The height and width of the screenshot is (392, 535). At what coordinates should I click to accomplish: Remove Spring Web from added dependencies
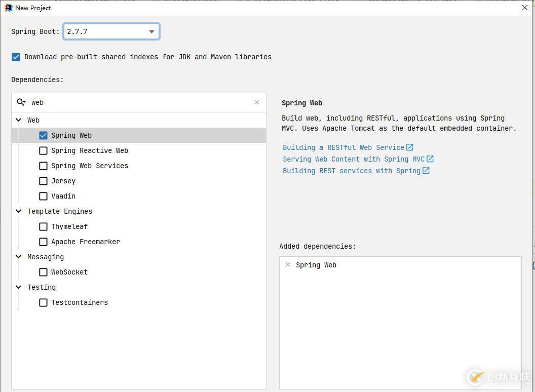click(x=288, y=264)
